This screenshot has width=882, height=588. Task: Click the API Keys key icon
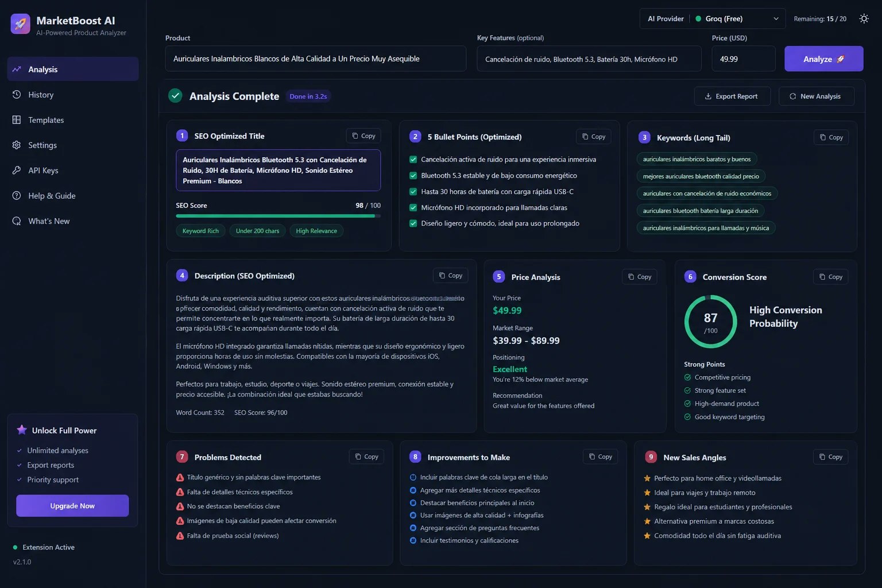17,171
